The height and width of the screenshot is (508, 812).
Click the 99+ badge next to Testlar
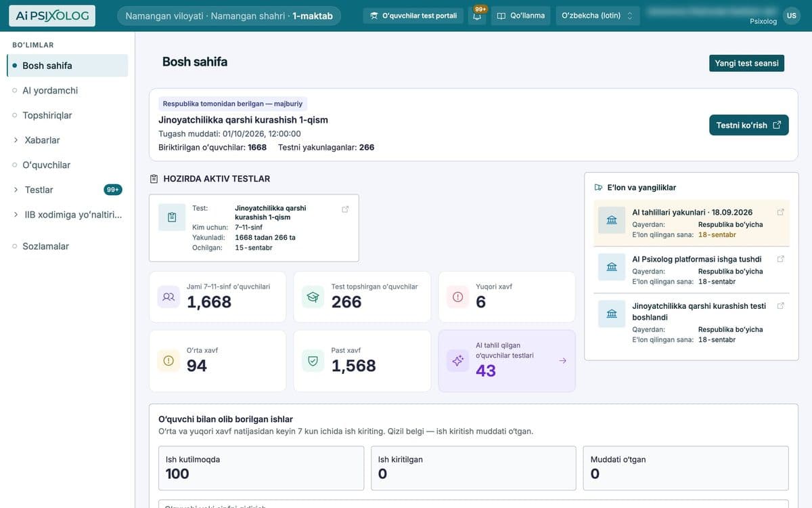tap(113, 190)
